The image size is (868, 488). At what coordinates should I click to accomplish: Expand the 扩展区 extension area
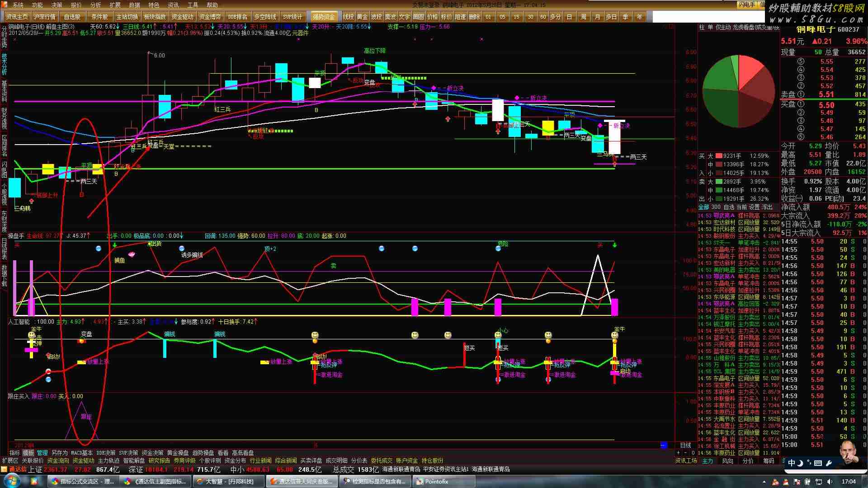[x=10, y=460]
